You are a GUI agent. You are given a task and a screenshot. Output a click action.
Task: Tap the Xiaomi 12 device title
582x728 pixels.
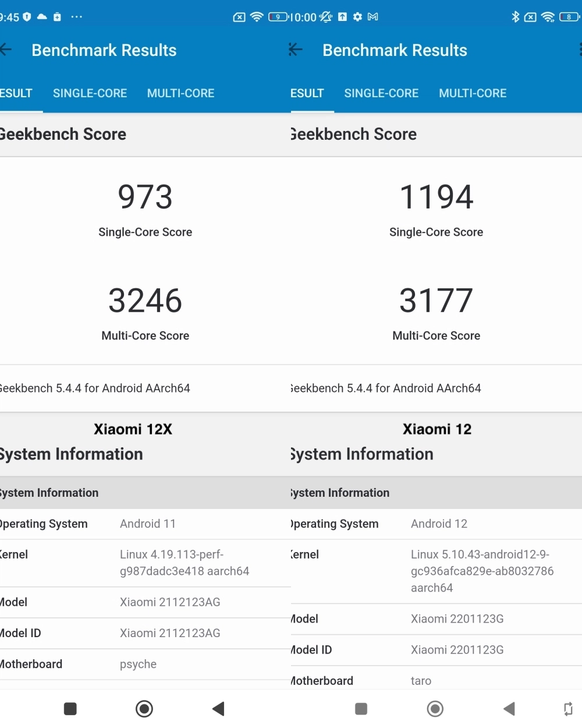437,429
